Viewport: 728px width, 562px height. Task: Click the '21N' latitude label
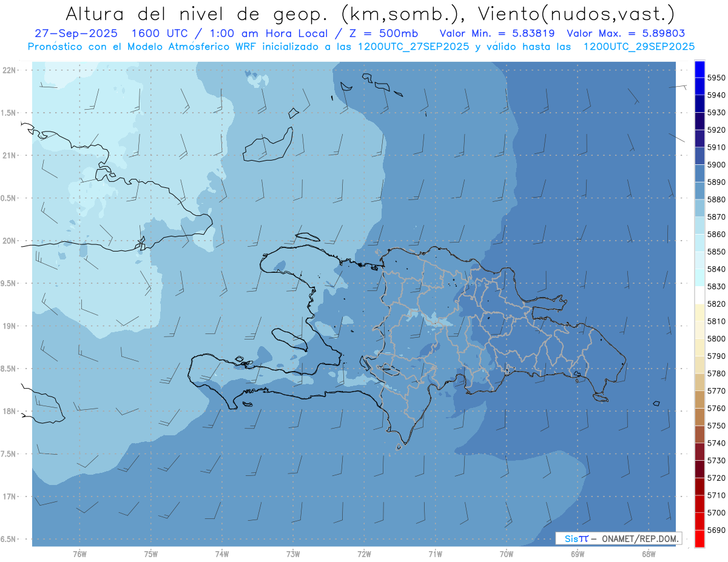pos(9,155)
